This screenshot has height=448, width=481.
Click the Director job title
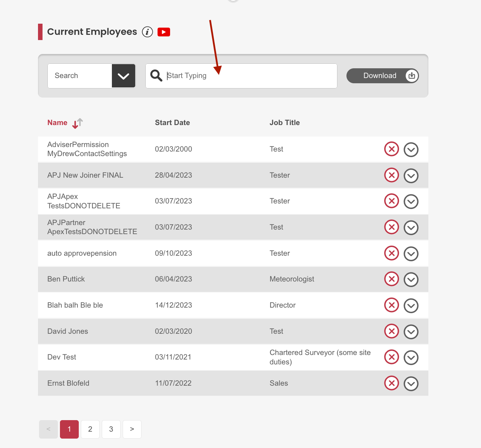click(283, 305)
